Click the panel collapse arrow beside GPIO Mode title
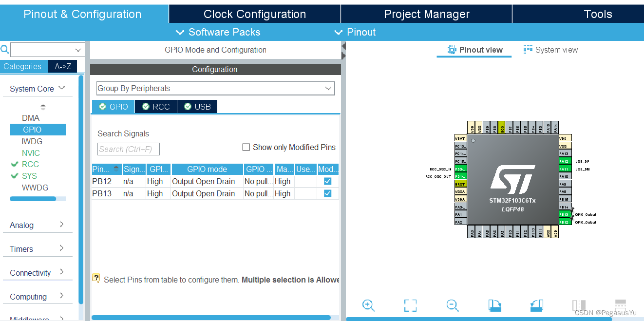644x321 pixels. click(343, 46)
